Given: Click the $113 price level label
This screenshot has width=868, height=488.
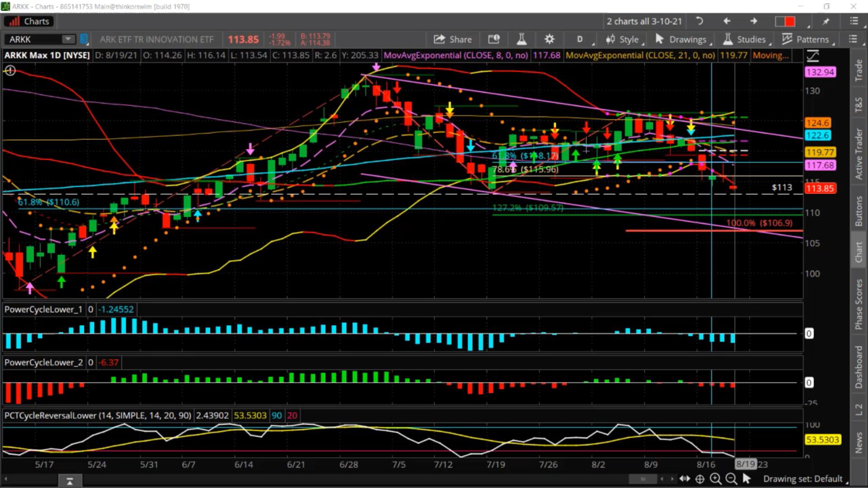Looking at the screenshot, I should pyautogui.click(x=782, y=187).
